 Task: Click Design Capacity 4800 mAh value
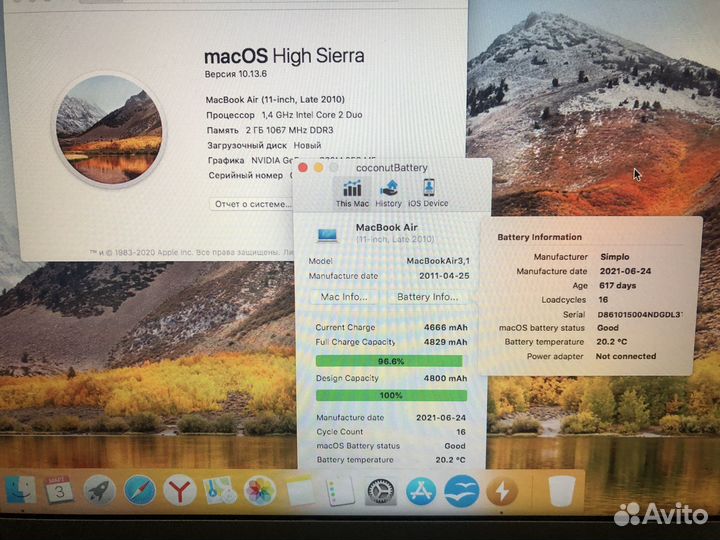click(445, 378)
